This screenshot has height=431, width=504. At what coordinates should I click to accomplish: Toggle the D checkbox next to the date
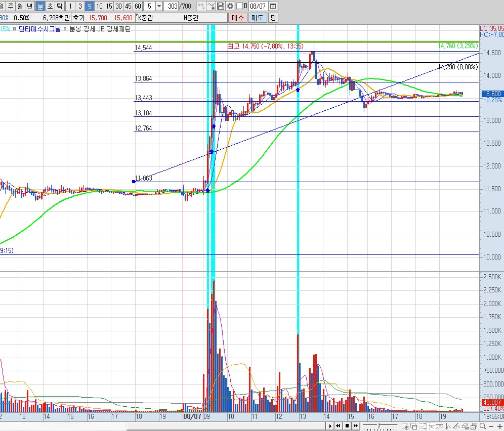(x=239, y=6)
